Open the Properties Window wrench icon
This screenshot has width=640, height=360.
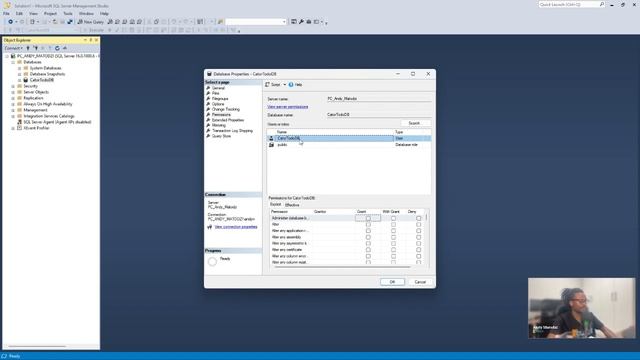(x=301, y=22)
